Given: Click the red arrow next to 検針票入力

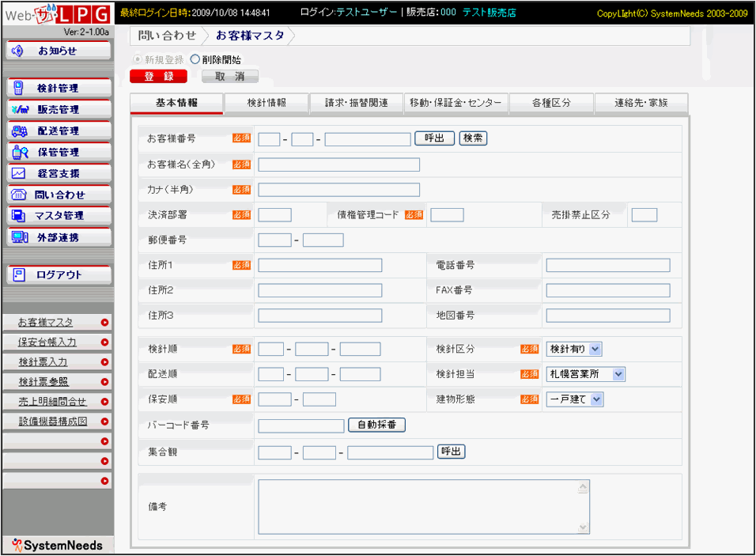Looking at the screenshot, I should (104, 362).
